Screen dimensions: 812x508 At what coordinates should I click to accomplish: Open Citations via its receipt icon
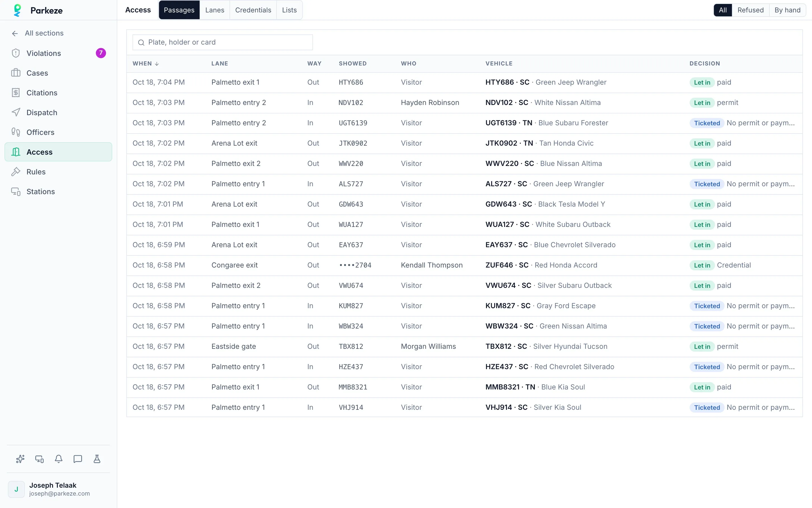pyautogui.click(x=16, y=93)
